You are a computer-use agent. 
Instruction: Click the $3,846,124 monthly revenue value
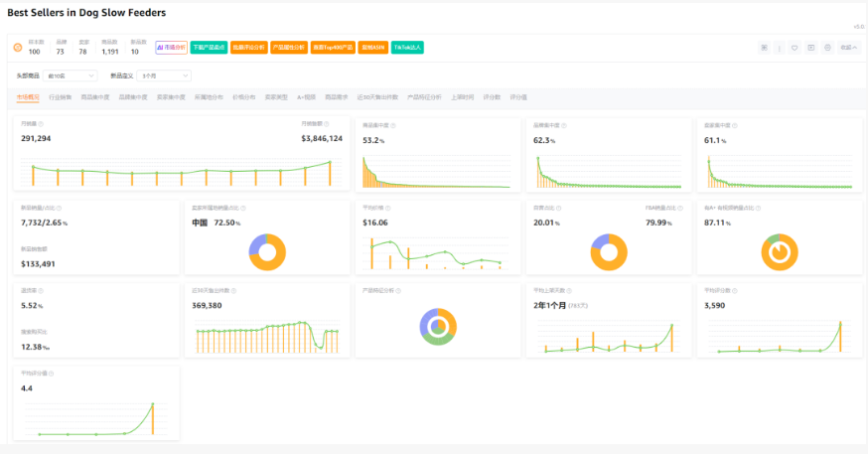coord(322,138)
